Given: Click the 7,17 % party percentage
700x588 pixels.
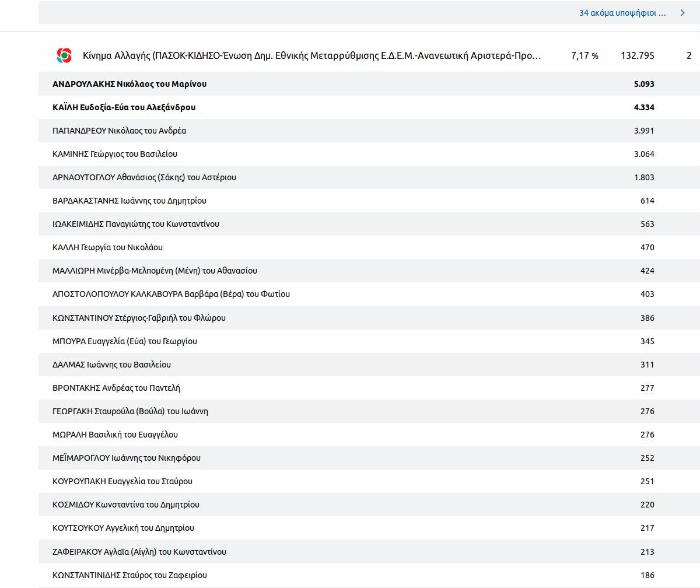Looking at the screenshot, I should click(x=584, y=56).
